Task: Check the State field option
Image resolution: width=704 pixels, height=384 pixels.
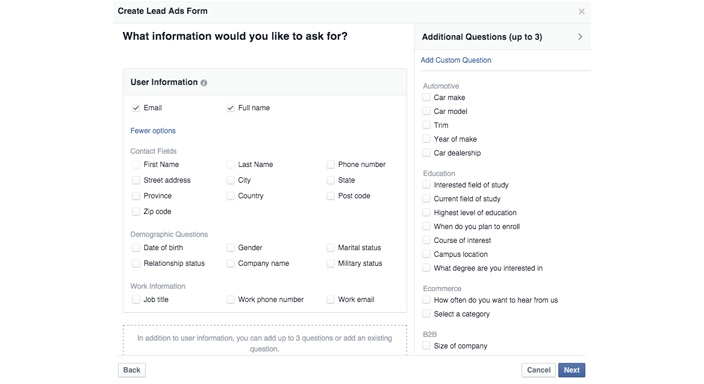Action: tap(330, 180)
